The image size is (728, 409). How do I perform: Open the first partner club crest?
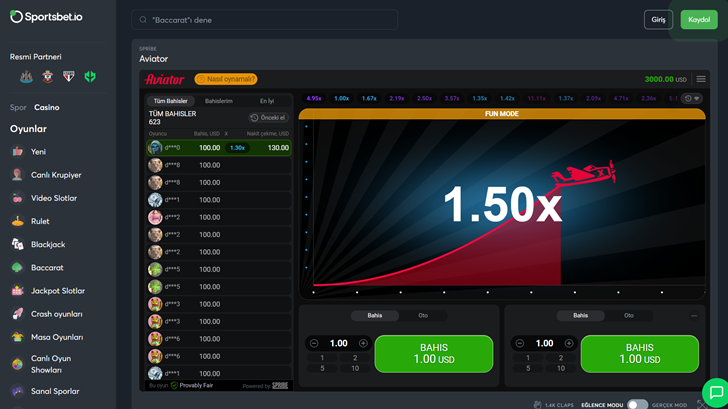[26, 77]
